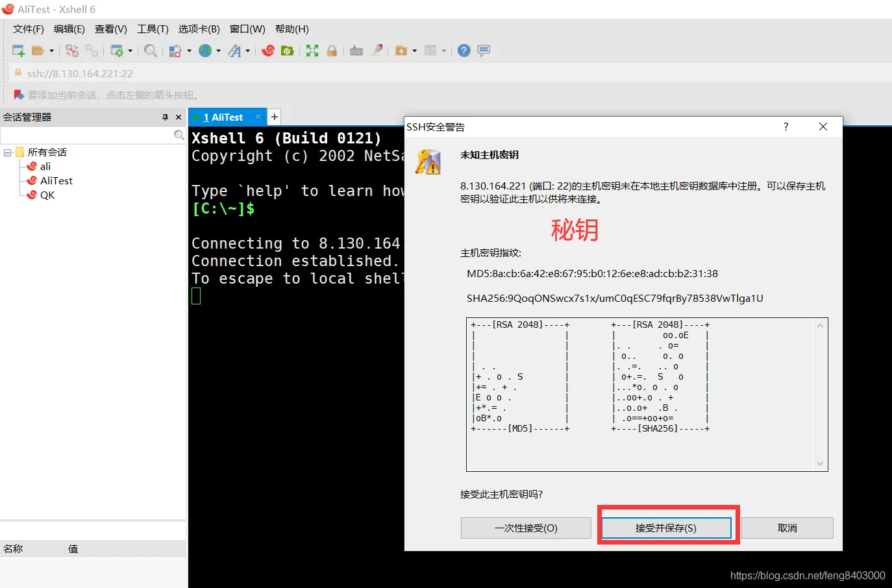Image resolution: width=892 pixels, height=588 pixels.
Task: Select the AliTest session in tree
Action: coord(56,181)
